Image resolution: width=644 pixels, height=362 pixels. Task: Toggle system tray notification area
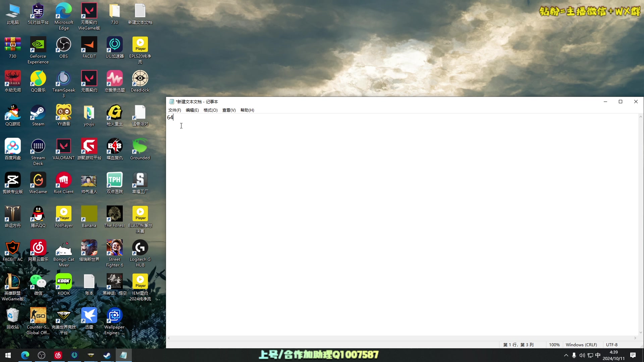pyautogui.click(x=566, y=355)
